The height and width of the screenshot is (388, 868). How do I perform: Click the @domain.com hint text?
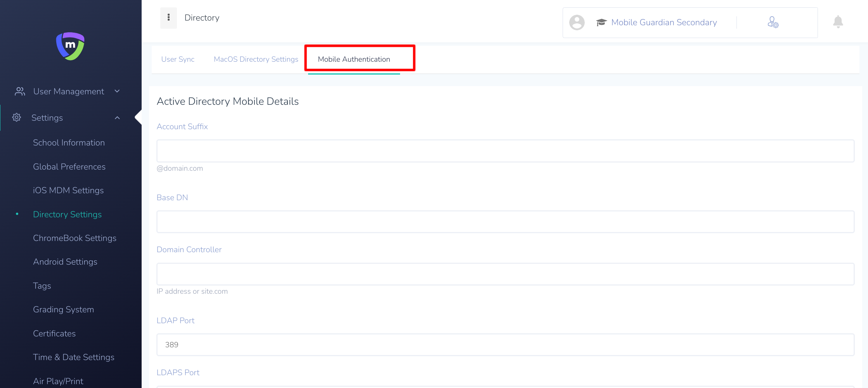[180, 168]
